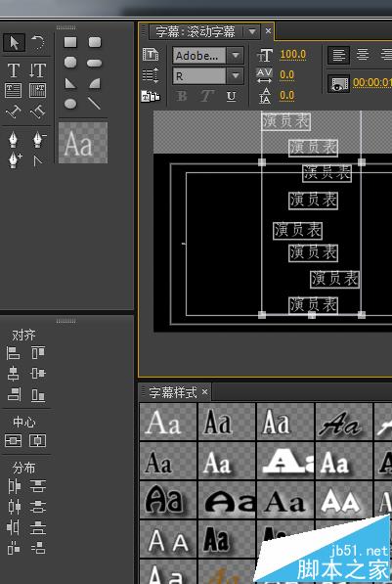Select the Selection arrow tool
The width and height of the screenshot is (392, 584).
14,43
